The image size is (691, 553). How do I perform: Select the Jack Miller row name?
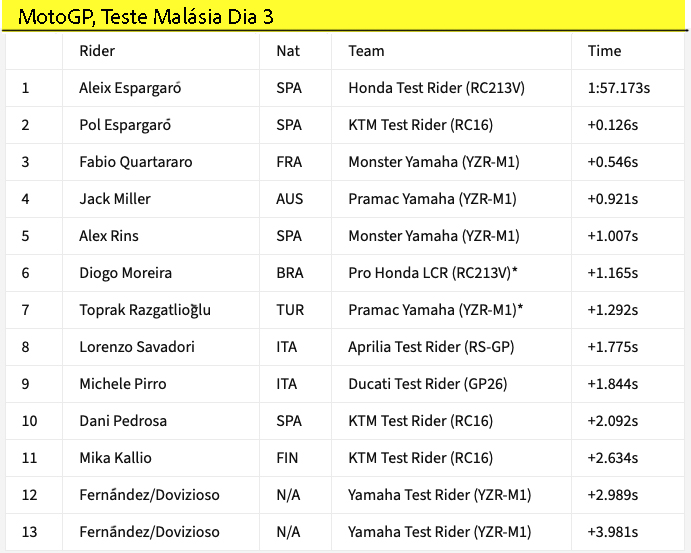coord(115,199)
